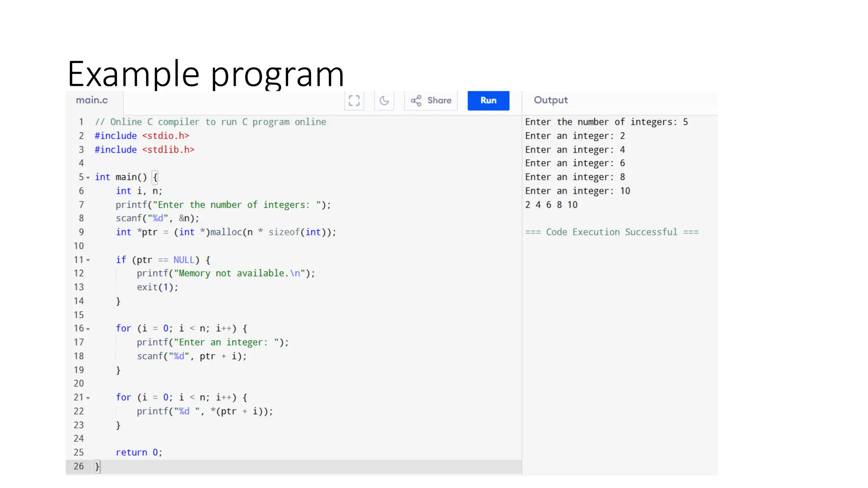Click the Example program slide title

206,74
